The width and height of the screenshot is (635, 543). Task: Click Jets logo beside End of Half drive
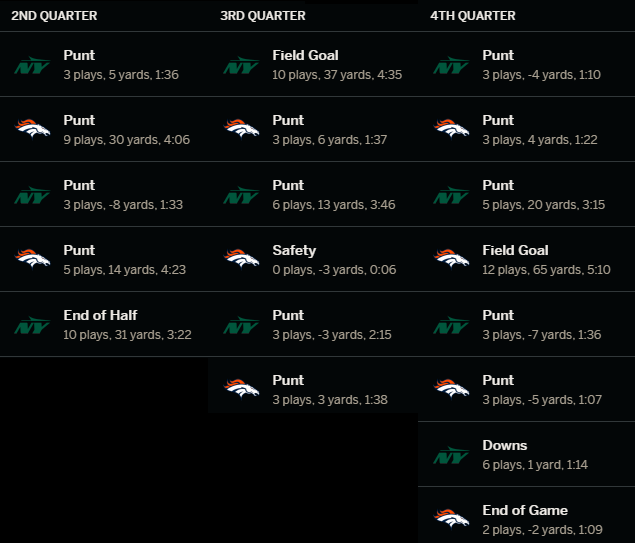32,325
